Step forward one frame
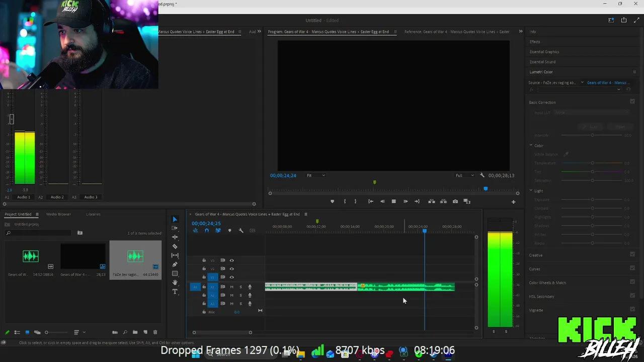644x362 pixels. 406,202
